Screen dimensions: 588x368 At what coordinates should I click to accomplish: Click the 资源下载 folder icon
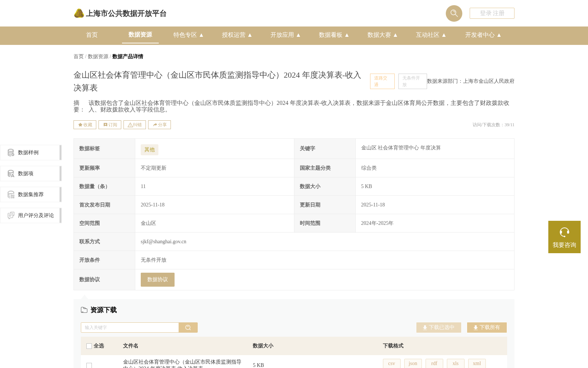tap(84, 310)
